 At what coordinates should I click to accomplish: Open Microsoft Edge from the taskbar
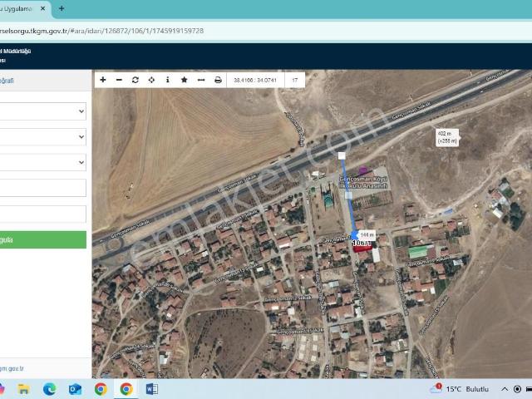(x=49, y=388)
